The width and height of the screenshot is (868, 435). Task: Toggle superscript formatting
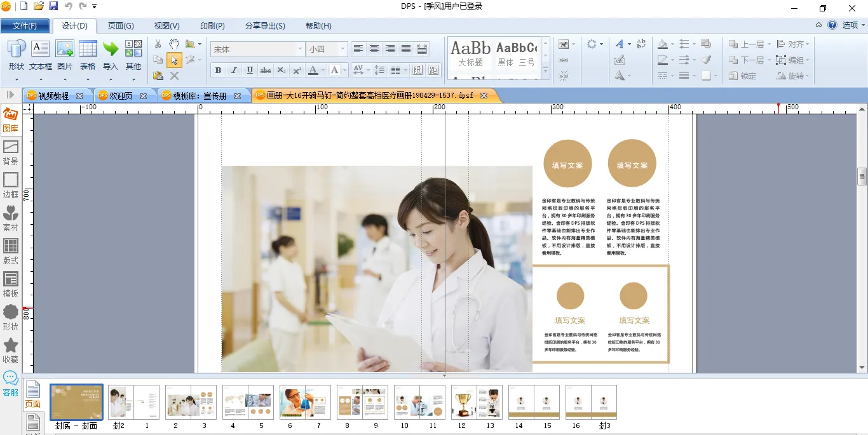pos(297,70)
